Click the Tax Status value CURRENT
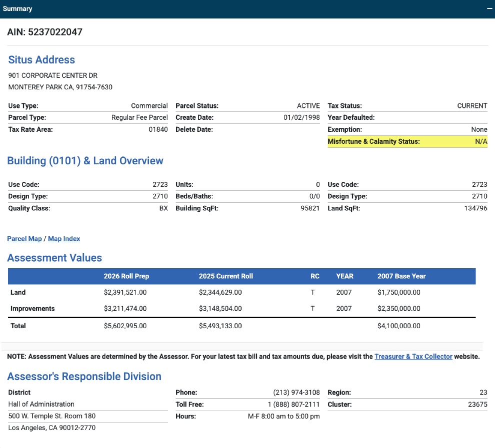Image resolution: width=495 pixels, height=448 pixels. pyautogui.click(x=471, y=106)
